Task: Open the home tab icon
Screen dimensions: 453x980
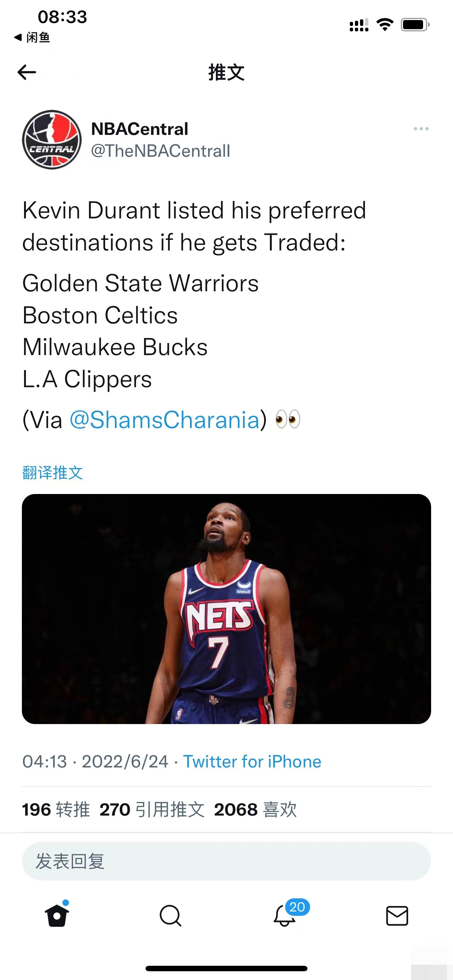Action: coord(57,915)
